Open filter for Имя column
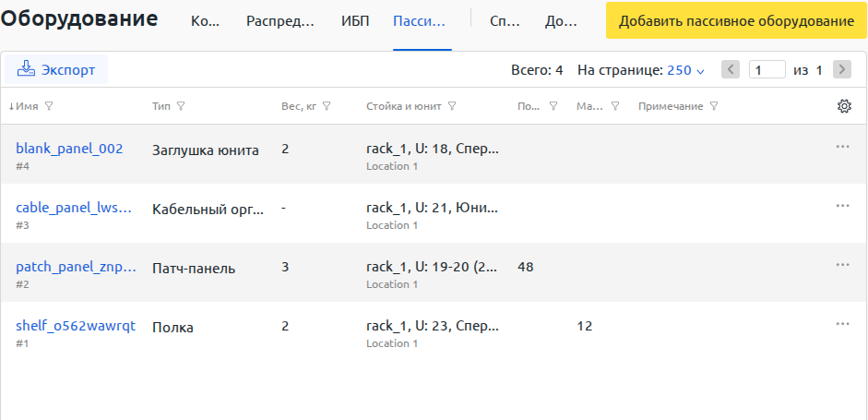 point(49,106)
